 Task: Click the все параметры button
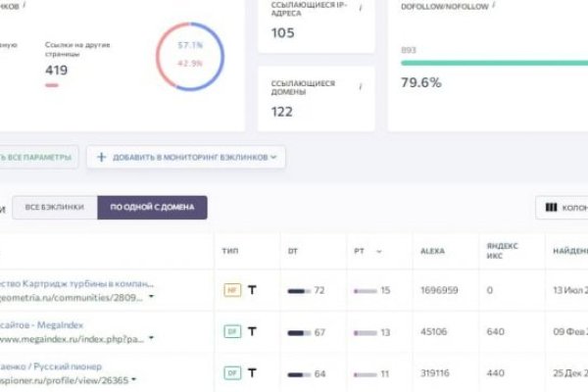(37, 156)
